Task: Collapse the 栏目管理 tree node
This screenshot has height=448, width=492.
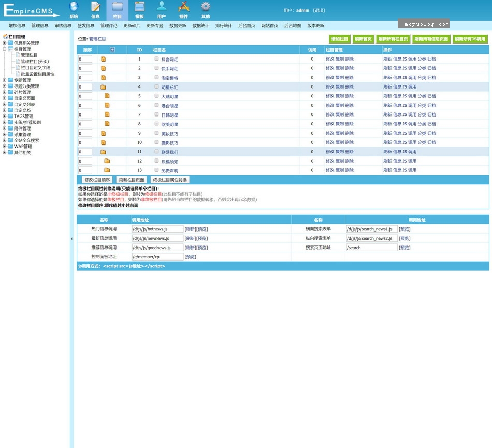Action: click(x=4, y=49)
